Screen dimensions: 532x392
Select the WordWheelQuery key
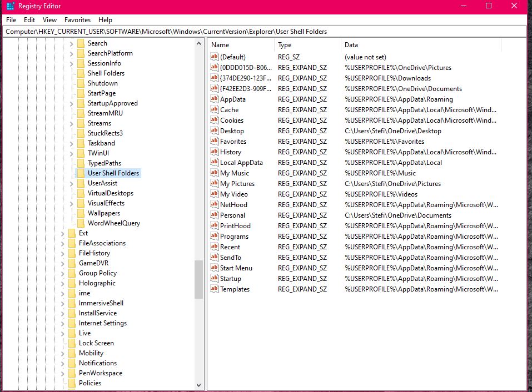[113, 223]
